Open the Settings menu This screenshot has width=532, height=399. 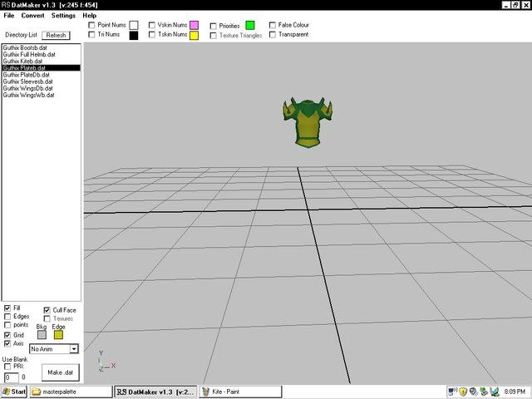[x=63, y=16]
